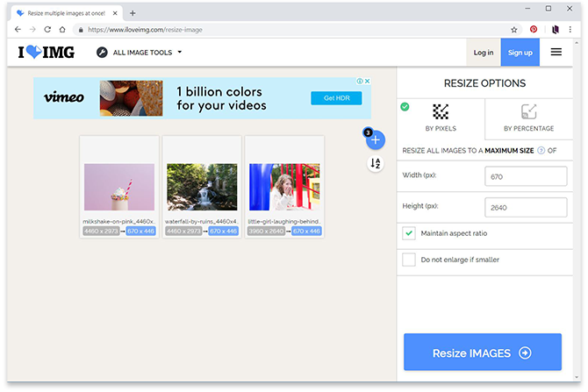Click the Sign up button

click(520, 53)
